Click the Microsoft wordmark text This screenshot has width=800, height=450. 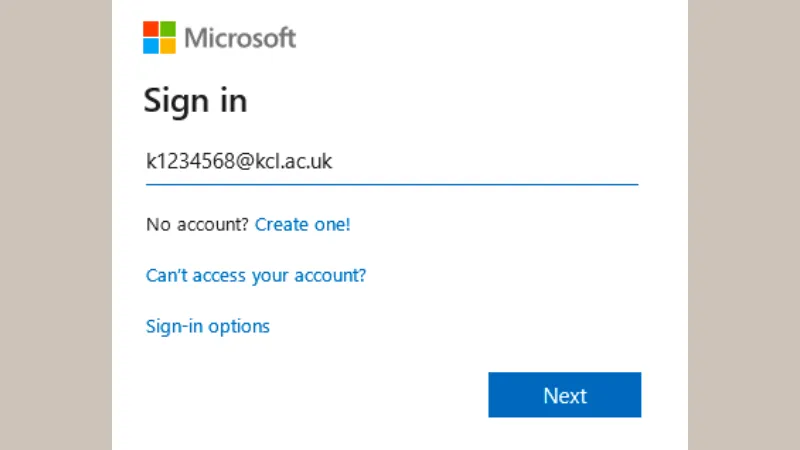(240, 38)
